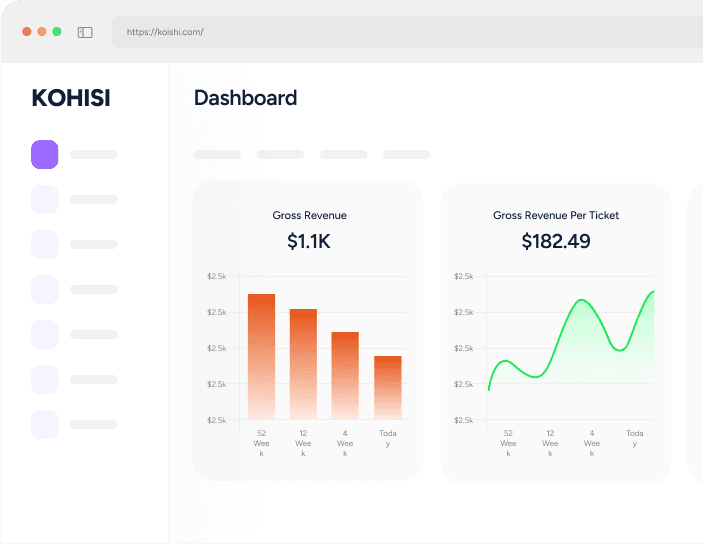Click the fifth sidebar navigation icon
The image size is (703, 544).
pyautogui.click(x=45, y=335)
